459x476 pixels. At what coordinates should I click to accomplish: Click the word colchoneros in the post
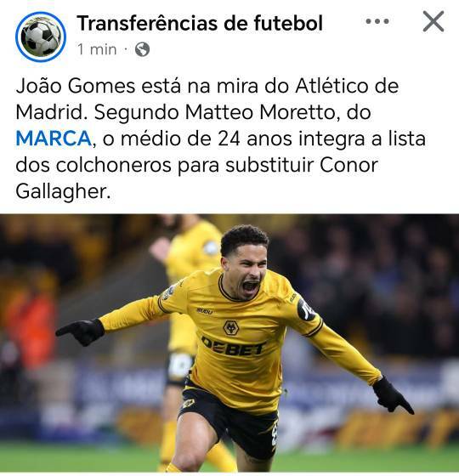tap(114, 165)
